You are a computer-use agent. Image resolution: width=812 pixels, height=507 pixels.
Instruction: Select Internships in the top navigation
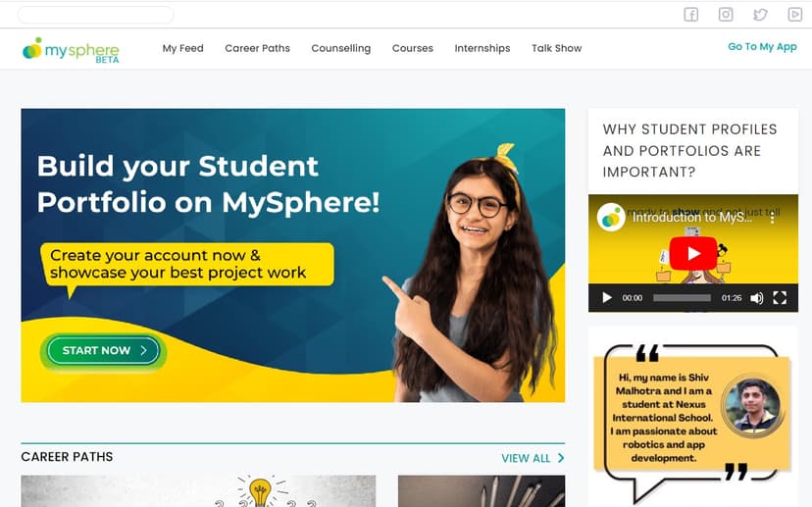pos(482,48)
